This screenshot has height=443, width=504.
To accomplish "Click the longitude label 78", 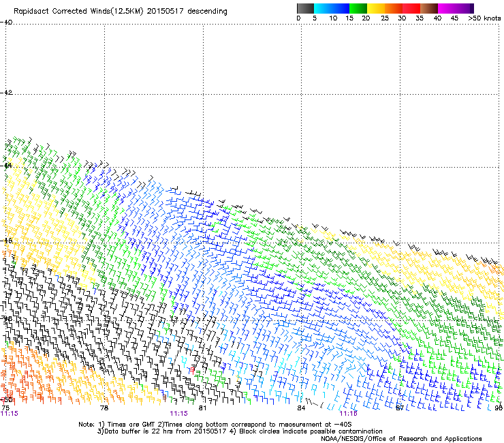I will (104, 408).
